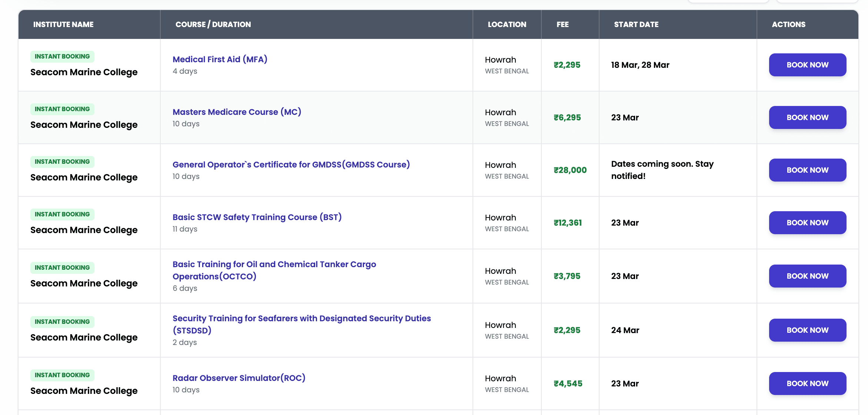Open Masters Medicare Course (MC) link
Image resolution: width=868 pixels, height=415 pixels.
237,112
